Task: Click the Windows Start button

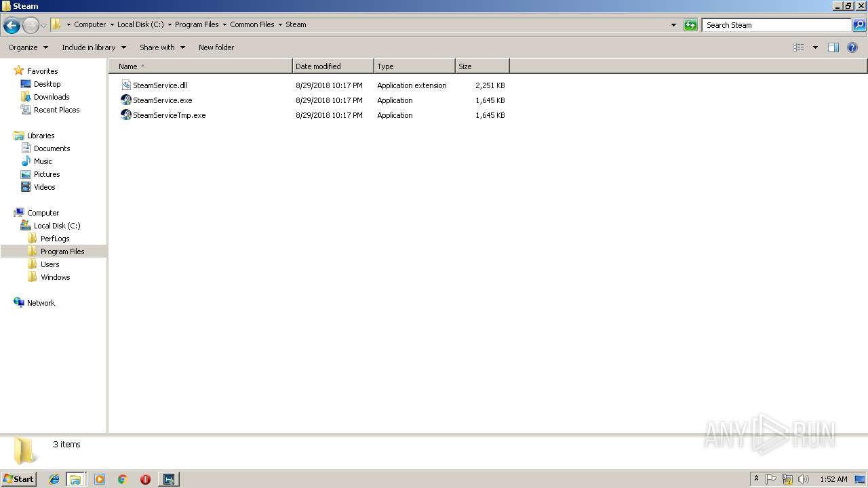Action: click(19, 479)
